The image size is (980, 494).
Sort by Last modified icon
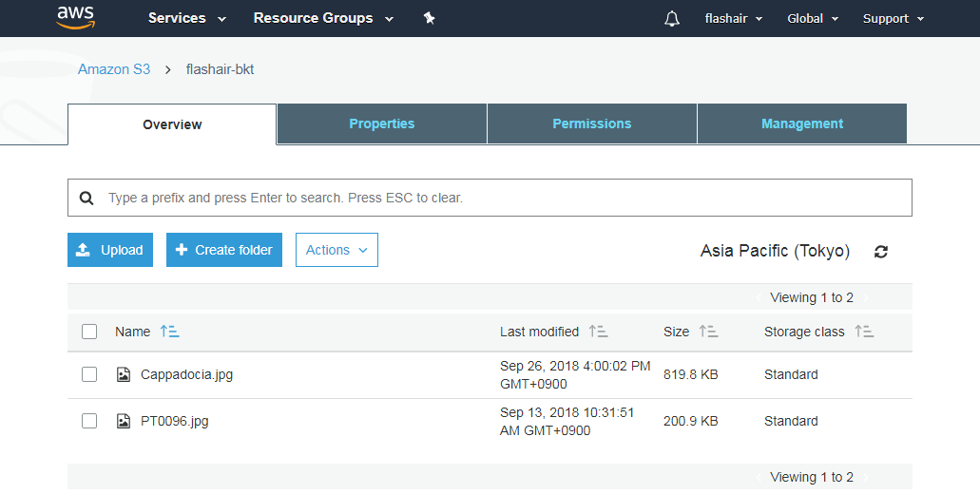(598, 332)
